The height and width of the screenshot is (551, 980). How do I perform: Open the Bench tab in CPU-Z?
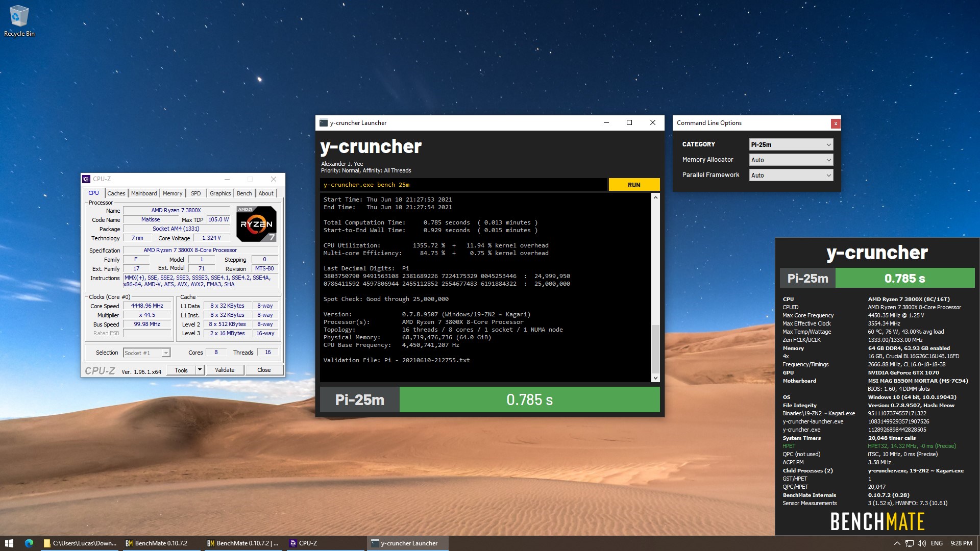pos(244,193)
